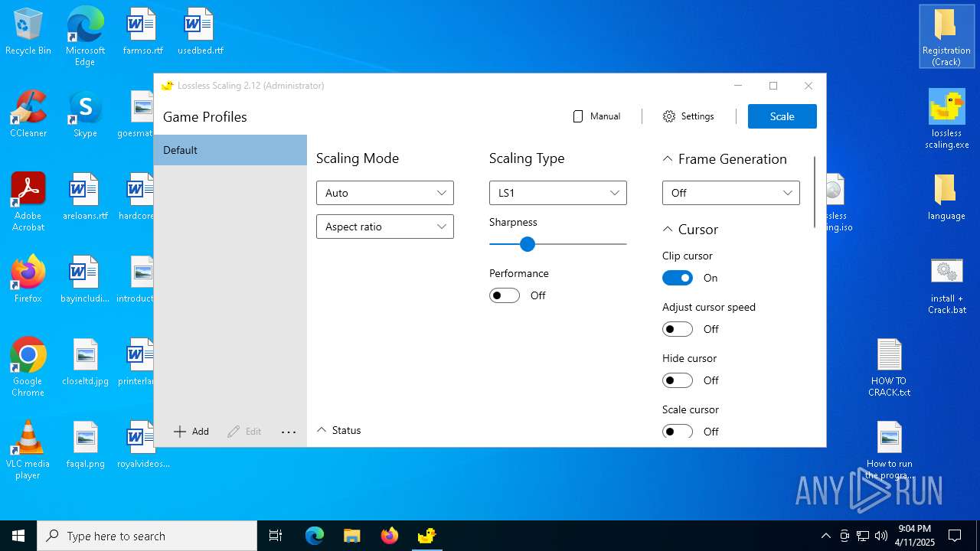Open the Frame Generation Off dropdown
Screen dimensions: 980x551
pyautogui.click(x=731, y=193)
